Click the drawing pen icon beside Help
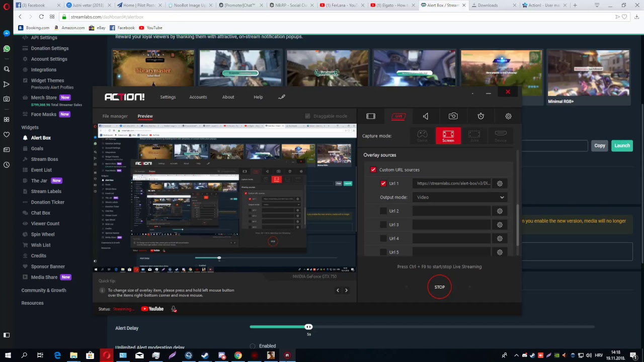 (x=282, y=97)
